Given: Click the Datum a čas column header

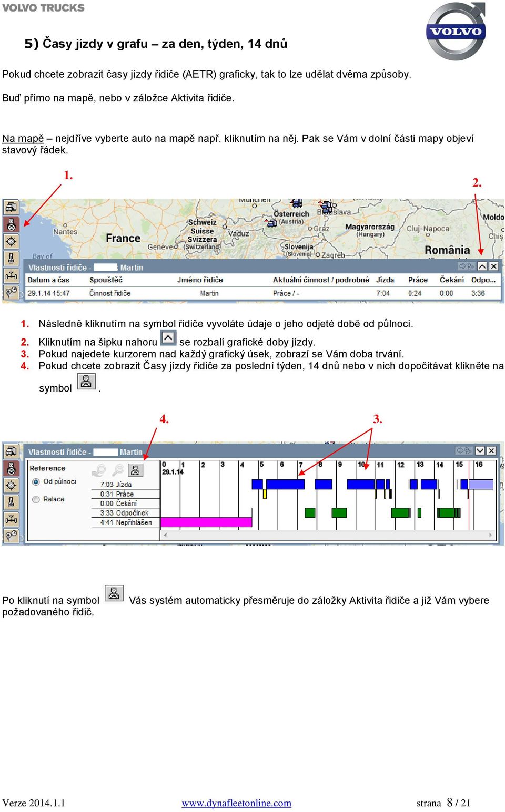Looking at the screenshot, I should coord(48,280).
